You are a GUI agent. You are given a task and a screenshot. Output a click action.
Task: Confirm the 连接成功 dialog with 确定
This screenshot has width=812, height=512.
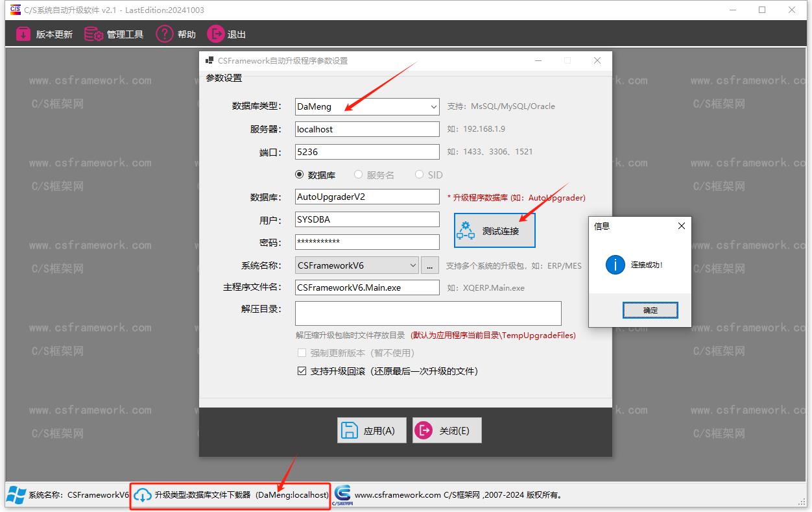(651, 310)
